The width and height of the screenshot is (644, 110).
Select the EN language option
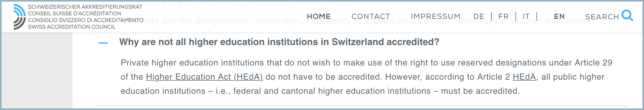point(559,16)
